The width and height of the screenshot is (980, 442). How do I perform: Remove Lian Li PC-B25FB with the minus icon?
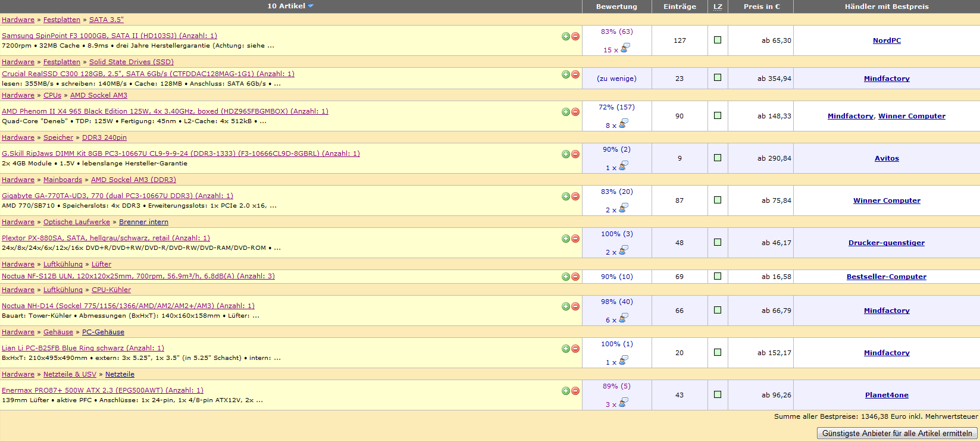[575, 349]
